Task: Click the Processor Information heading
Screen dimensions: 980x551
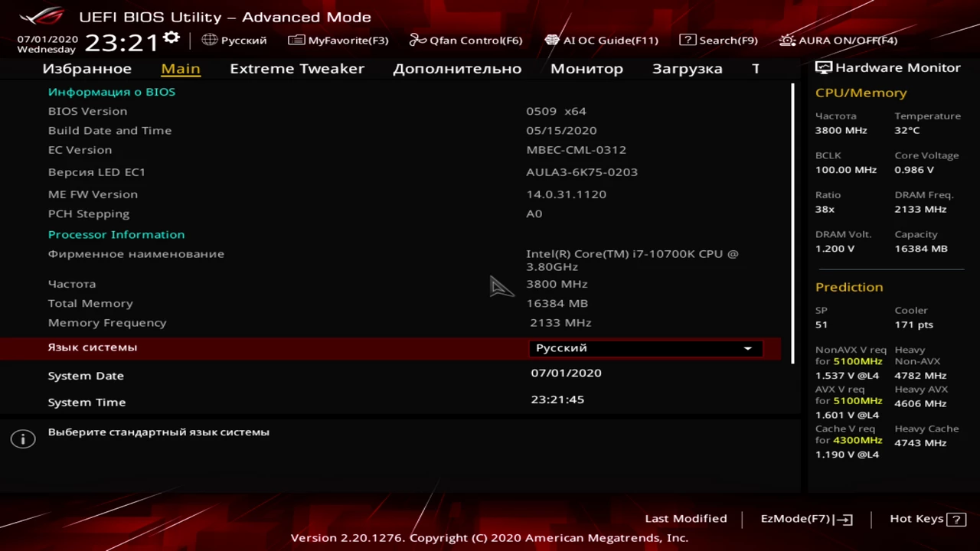Action: pyautogui.click(x=116, y=235)
